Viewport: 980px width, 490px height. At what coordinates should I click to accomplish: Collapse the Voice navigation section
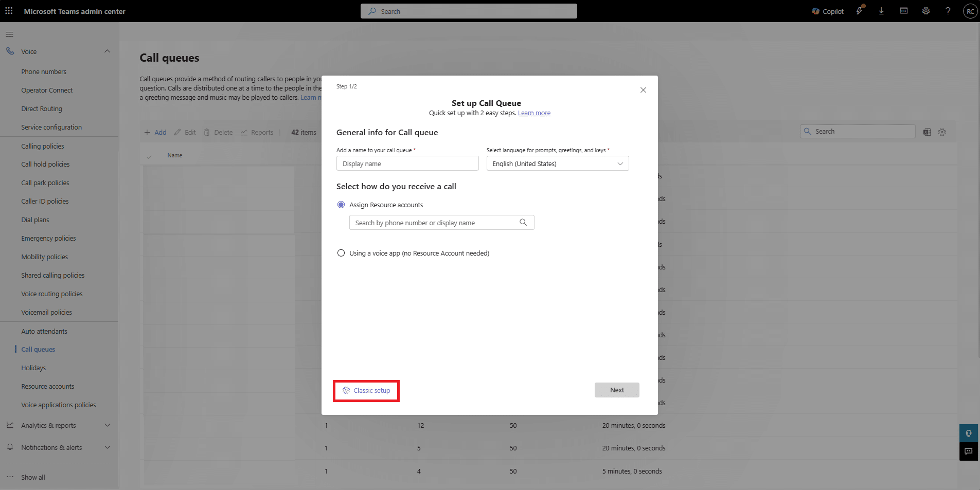107,51
